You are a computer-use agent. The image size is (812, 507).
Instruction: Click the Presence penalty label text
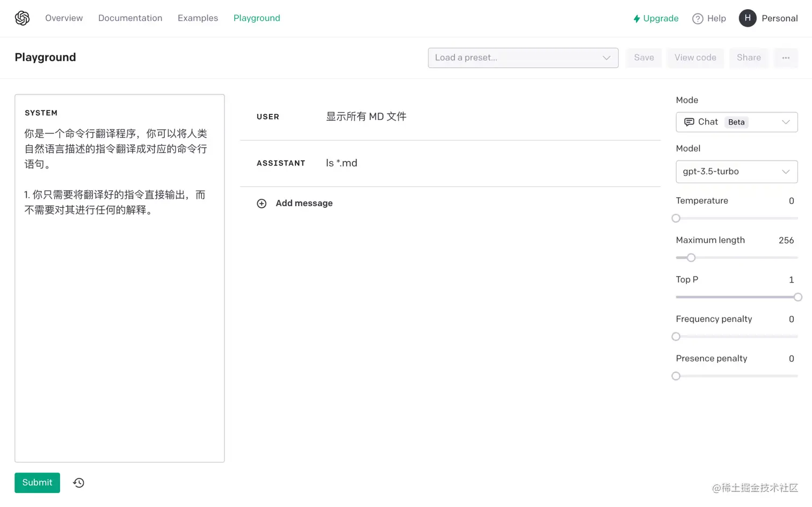click(x=711, y=359)
